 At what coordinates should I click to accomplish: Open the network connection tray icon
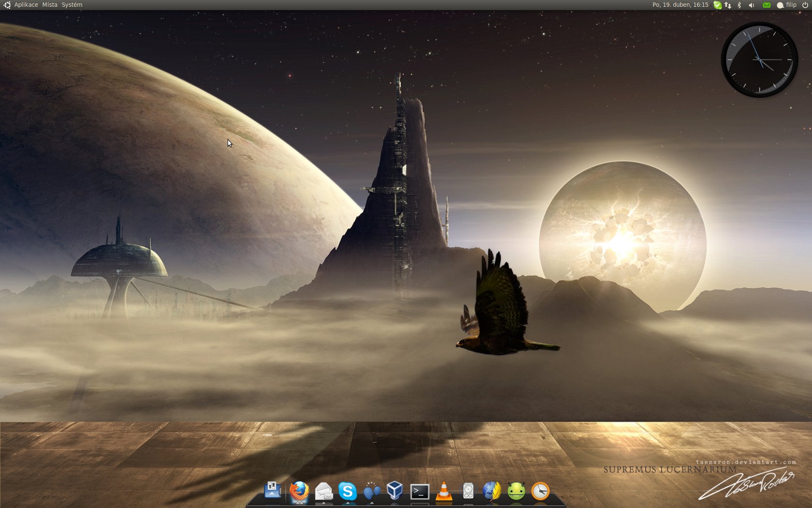tap(728, 5)
